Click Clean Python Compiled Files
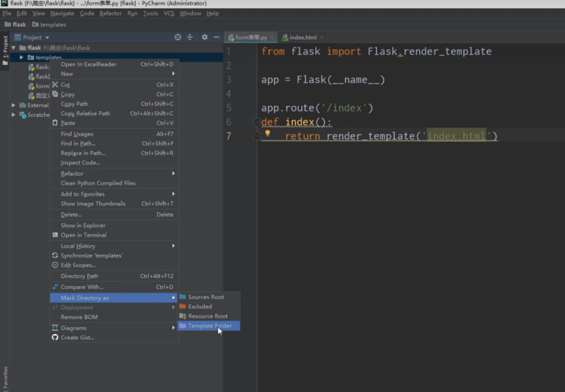Viewport: 565px width, 392px height. [114, 183]
